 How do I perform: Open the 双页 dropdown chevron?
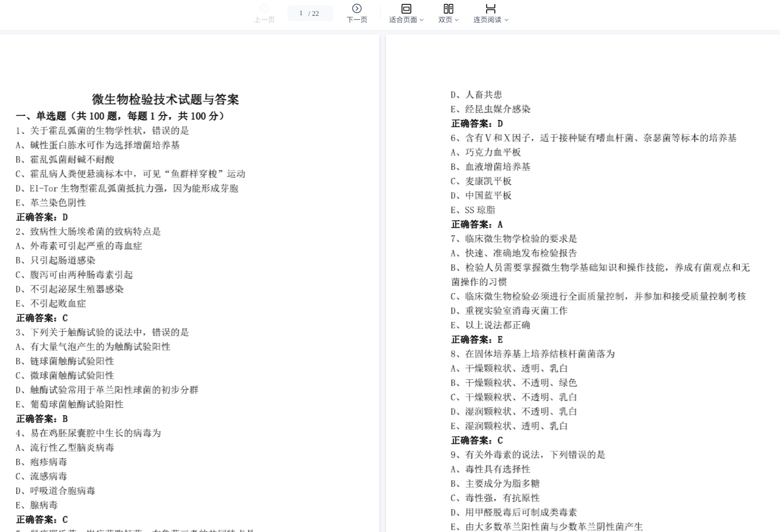(x=457, y=20)
